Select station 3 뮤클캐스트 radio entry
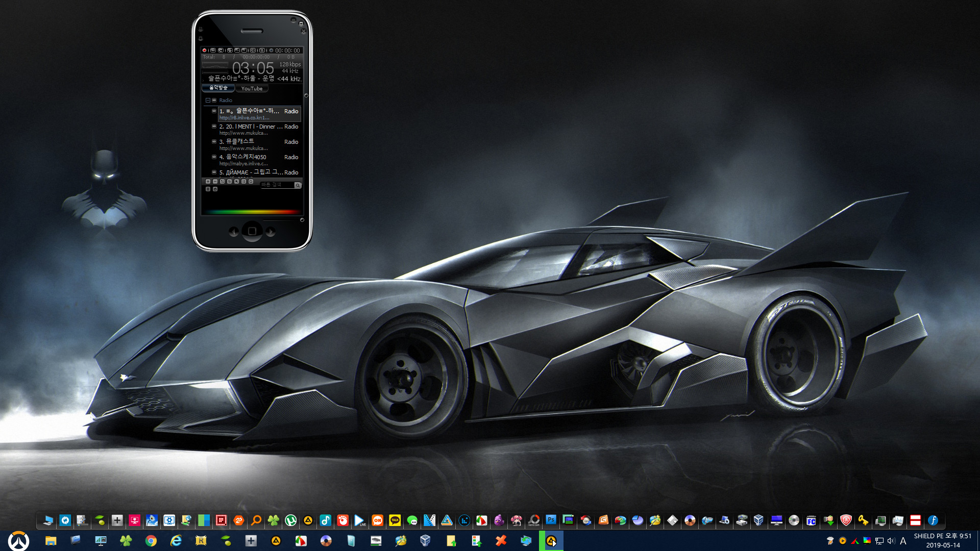Image resolution: width=980 pixels, height=551 pixels. click(259, 144)
